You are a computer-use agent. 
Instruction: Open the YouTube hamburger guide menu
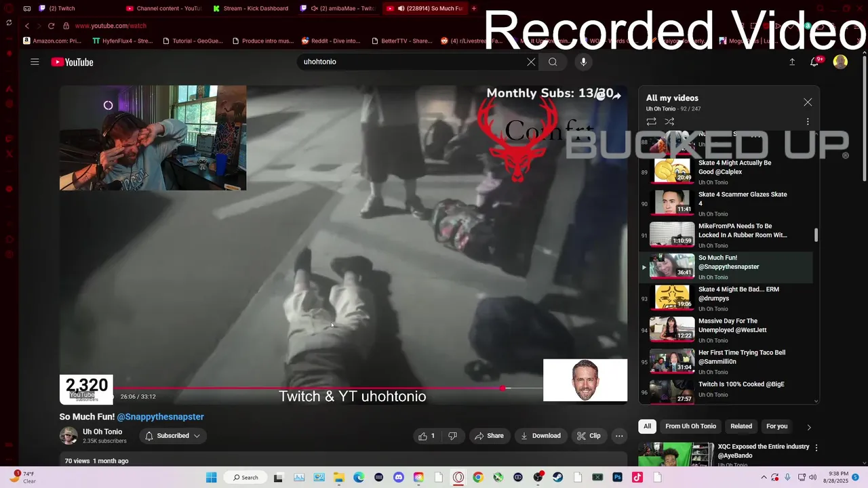(x=35, y=62)
